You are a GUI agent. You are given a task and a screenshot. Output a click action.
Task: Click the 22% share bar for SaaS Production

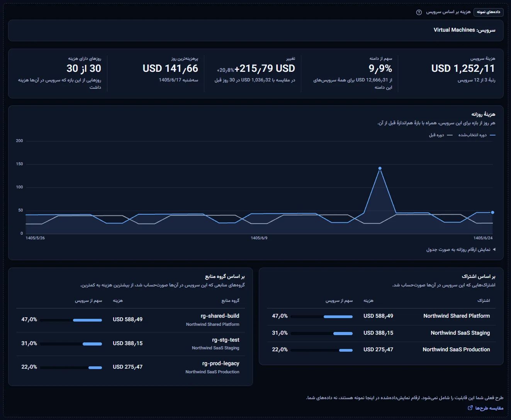[322, 350]
